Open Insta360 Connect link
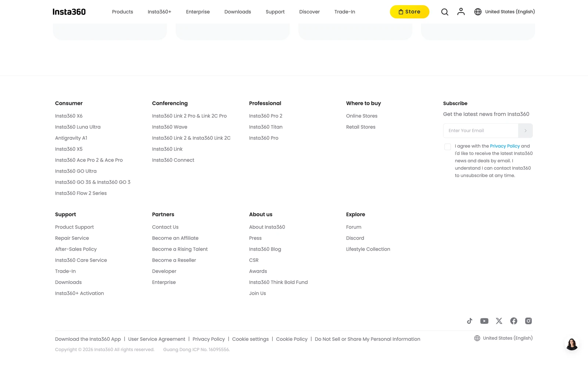Image resolution: width=588 pixels, height=368 pixels. pyautogui.click(x=173, y=160)
